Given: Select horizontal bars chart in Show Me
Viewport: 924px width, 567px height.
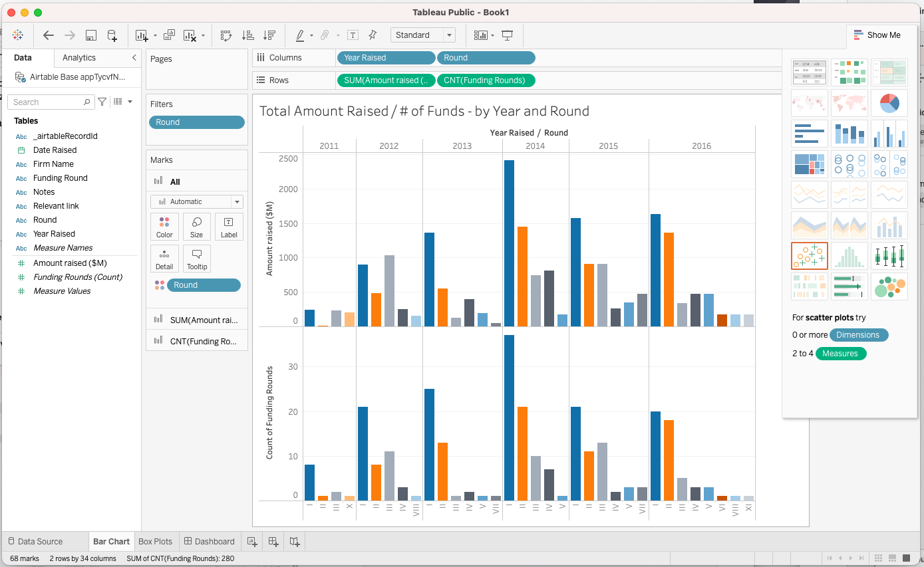Looking at the screenshot, I should (x=810, y=133).
